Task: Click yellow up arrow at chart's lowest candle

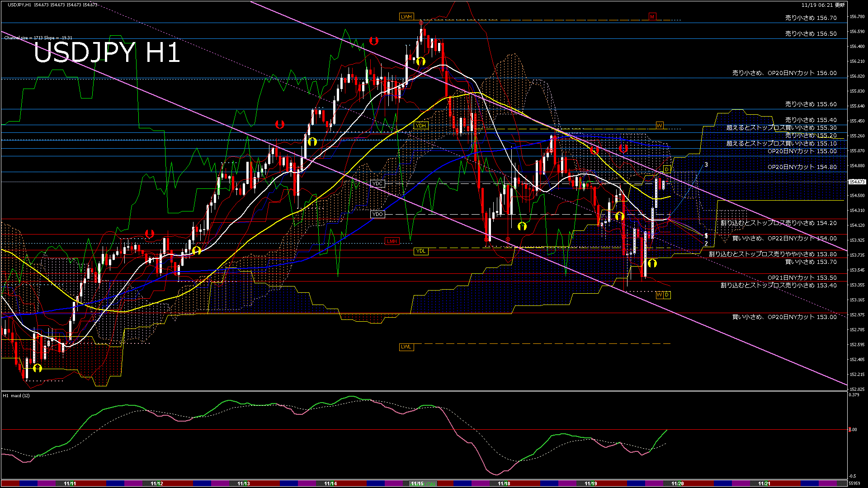Action: coord(38,368)
